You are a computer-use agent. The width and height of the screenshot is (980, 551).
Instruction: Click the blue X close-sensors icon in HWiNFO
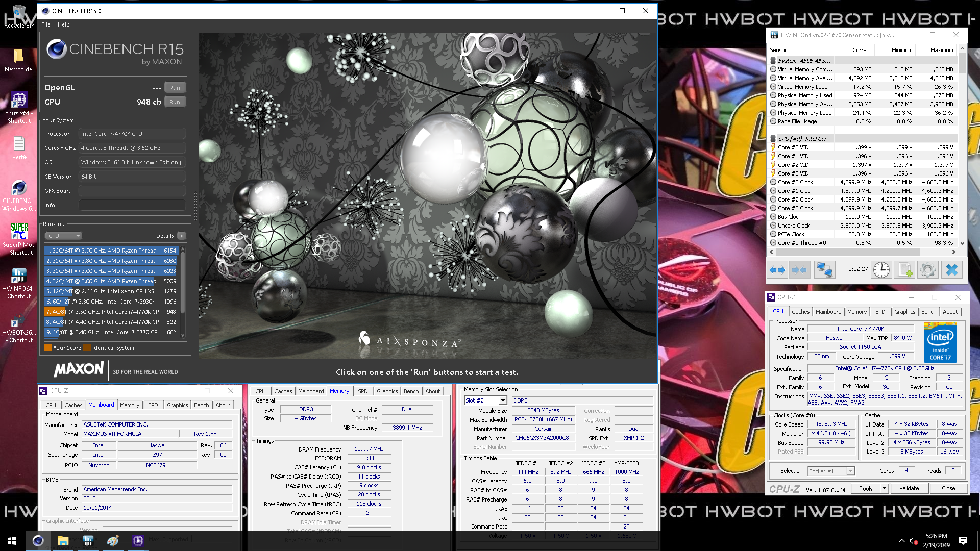point(952,270)
